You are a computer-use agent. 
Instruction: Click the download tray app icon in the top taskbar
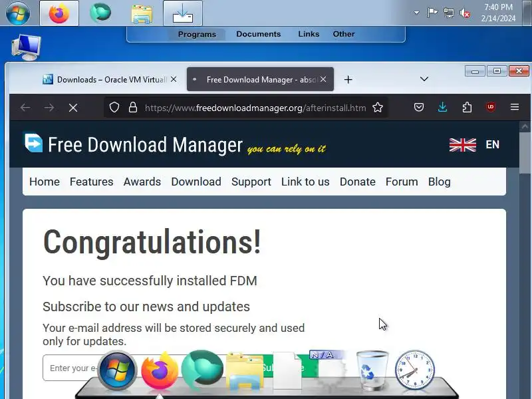183,13
